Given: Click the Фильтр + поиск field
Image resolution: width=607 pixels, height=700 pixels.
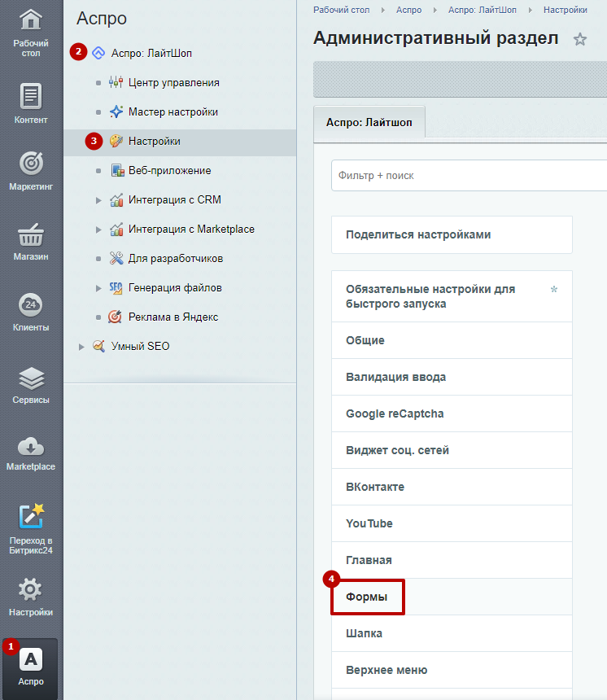Looking at the screenshot, I should pyautogui.click(x=469, y=176).
